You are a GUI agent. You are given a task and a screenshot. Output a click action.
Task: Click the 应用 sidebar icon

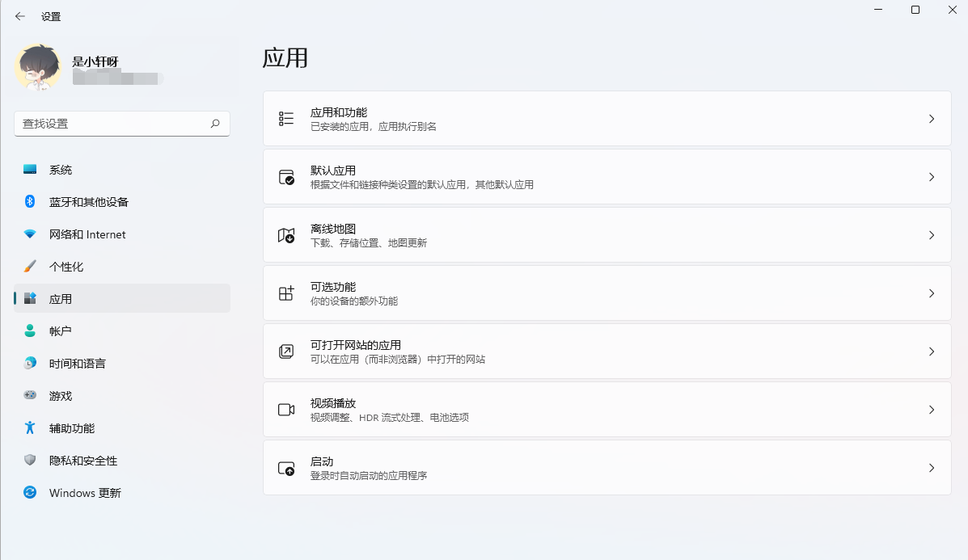[30, 298]
